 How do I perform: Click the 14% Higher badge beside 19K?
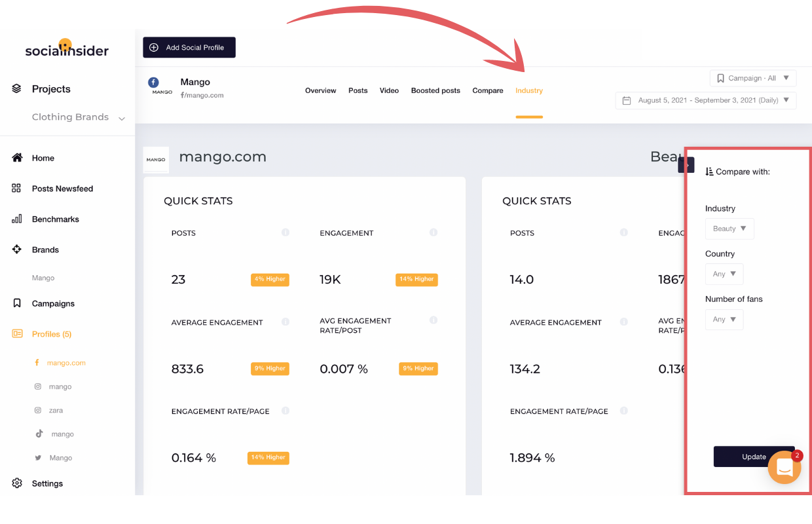pos(416,279)
